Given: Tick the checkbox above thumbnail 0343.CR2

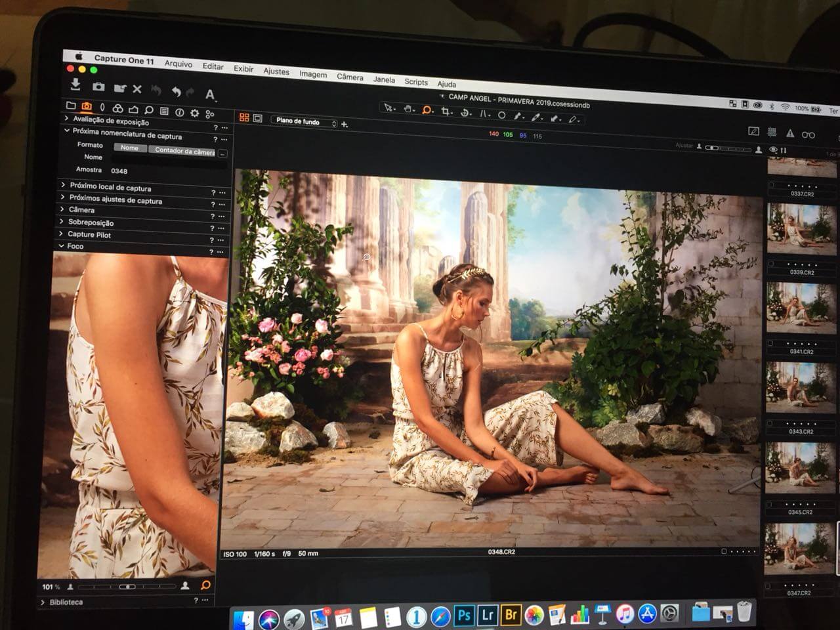Looking at the screenshot, I should (x=768, y=424).
